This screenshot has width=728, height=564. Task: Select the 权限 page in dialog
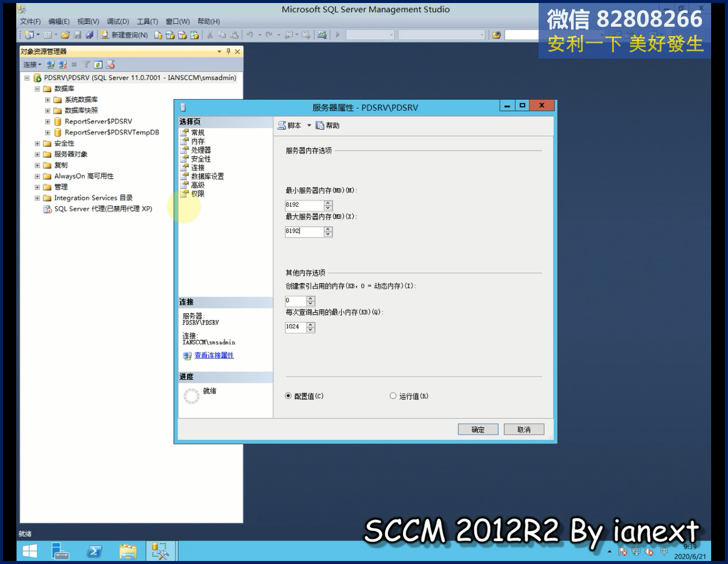click(198, 194)
